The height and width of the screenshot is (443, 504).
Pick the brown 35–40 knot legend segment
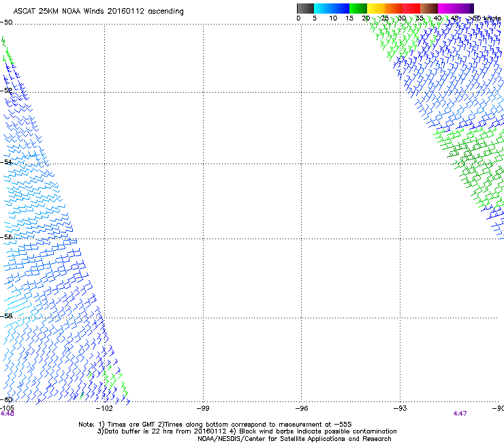coord(429,8)
